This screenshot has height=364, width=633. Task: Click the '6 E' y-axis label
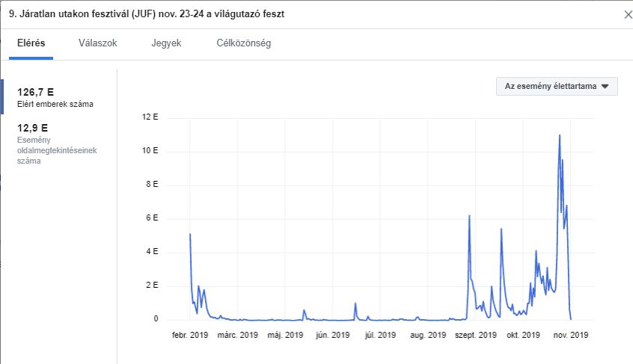[153, 218]
